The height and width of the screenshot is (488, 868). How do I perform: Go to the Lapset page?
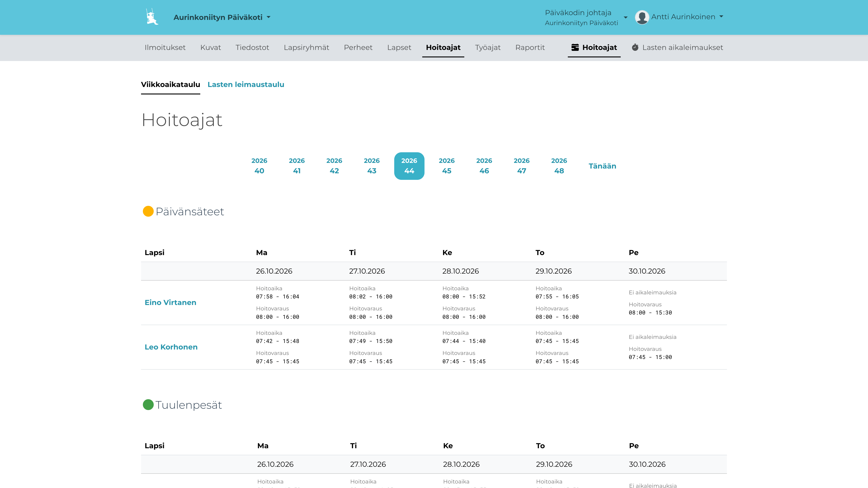(x=399, y=47)
